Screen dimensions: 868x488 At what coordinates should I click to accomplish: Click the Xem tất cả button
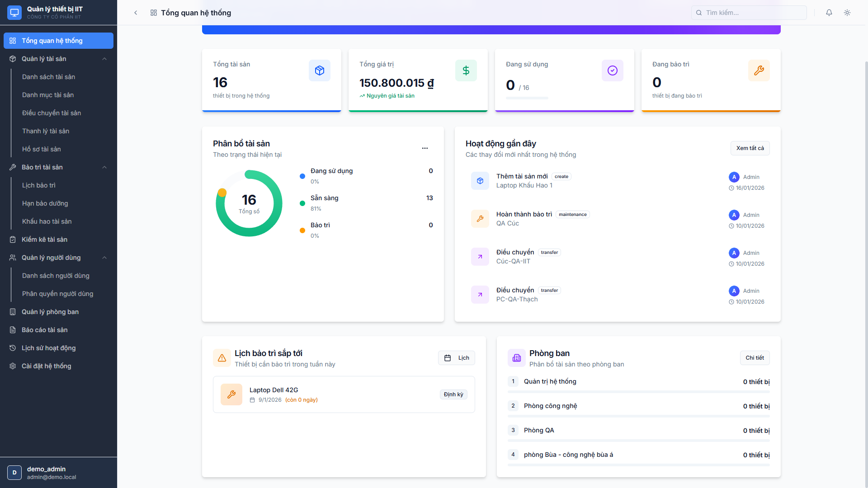[x=750, y=148]
